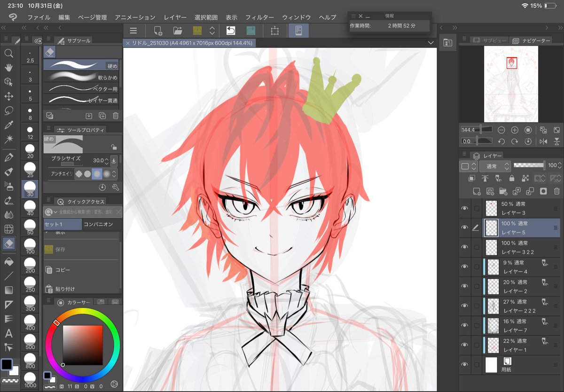
Task: Delete the selected layer with trash icon
Action: 557,191
